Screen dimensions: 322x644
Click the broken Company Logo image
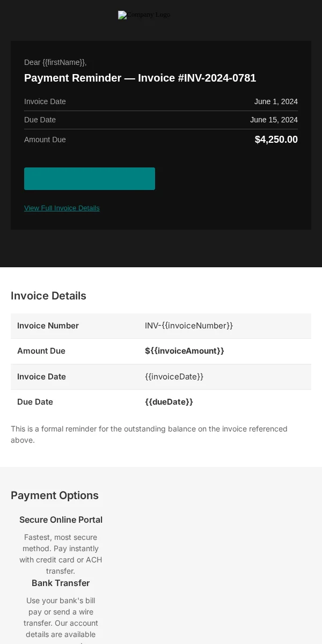point(144,15)
